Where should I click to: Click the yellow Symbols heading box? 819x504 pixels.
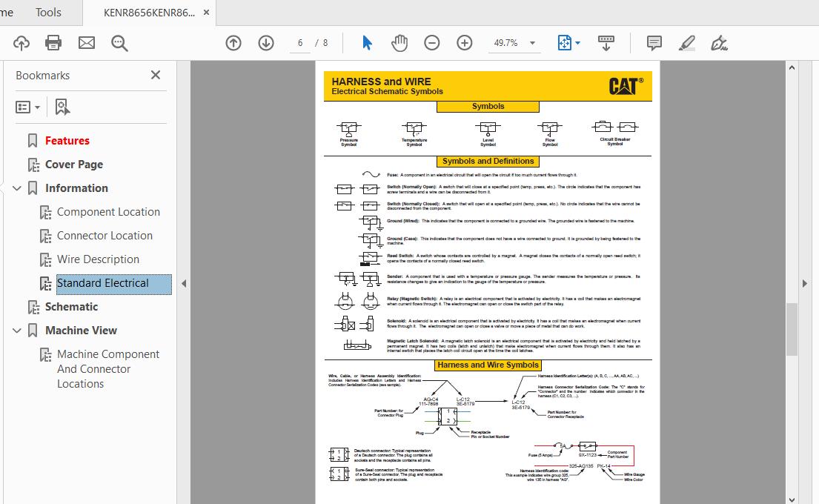click(488, 107)
